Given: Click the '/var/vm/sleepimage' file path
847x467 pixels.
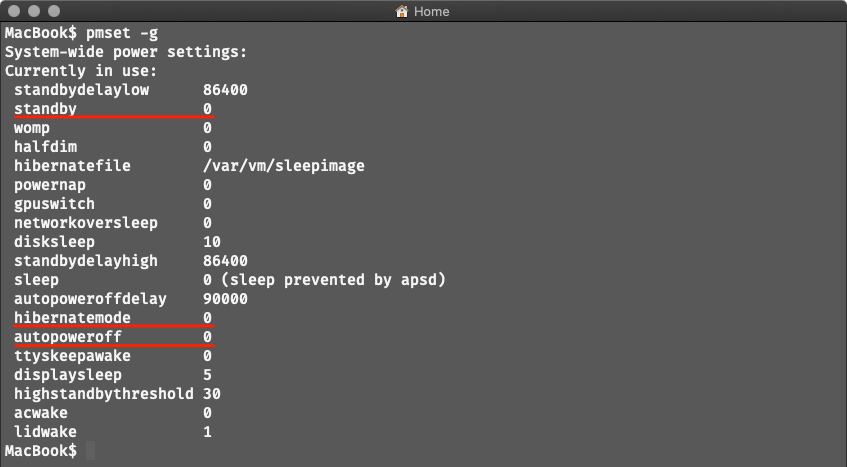Looking at the screenshot, I should 283,165.
